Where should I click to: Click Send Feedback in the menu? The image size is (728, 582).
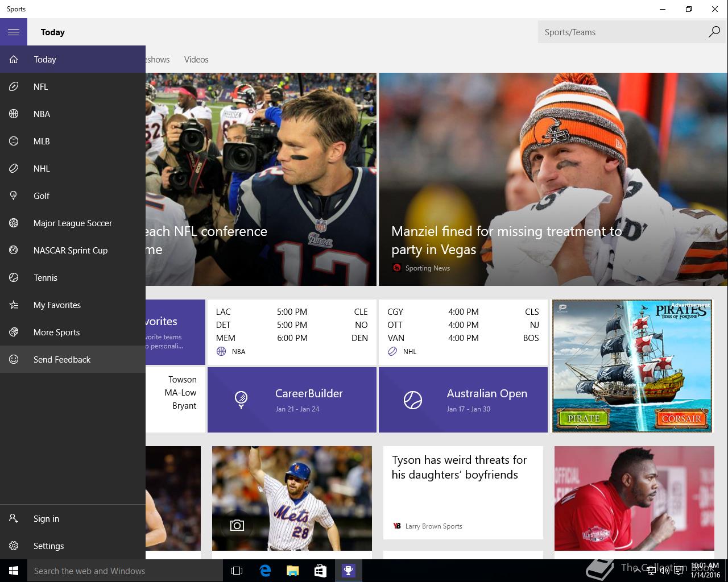73,359
